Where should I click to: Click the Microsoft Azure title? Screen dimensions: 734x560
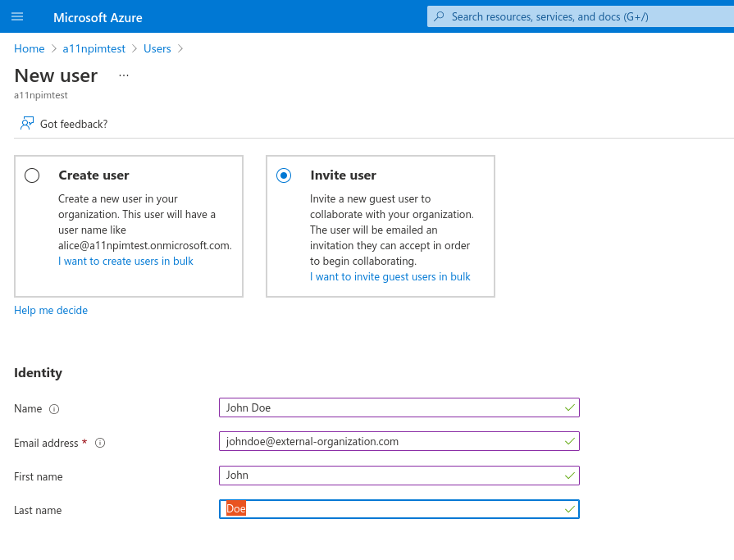(x=98, y=17)
